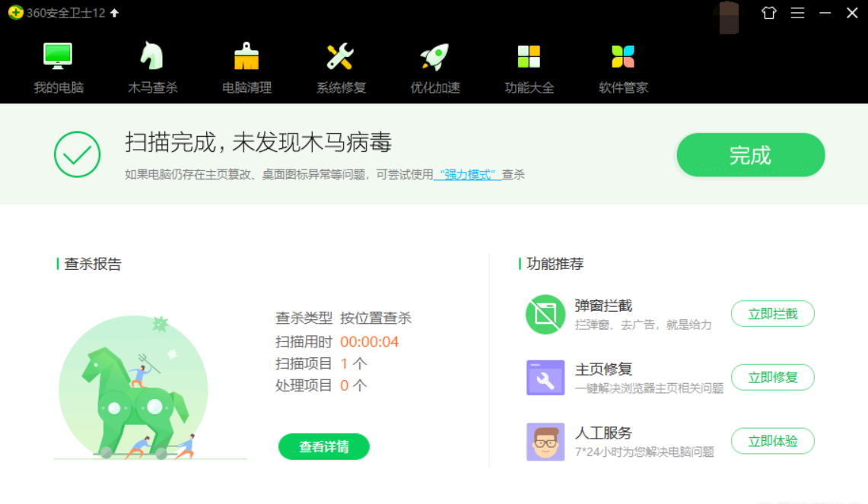Select the 木马查杀 horse icon
The image size is (868, 504).
[x=152, y=56]
